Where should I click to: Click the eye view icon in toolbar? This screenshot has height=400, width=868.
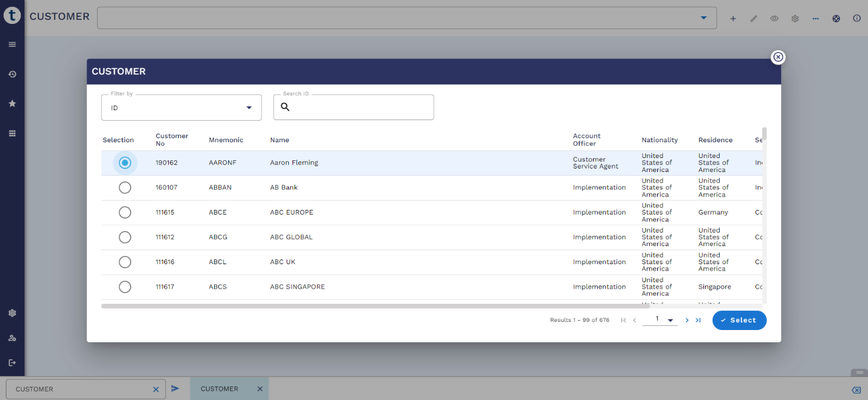(x=774, y=19)
